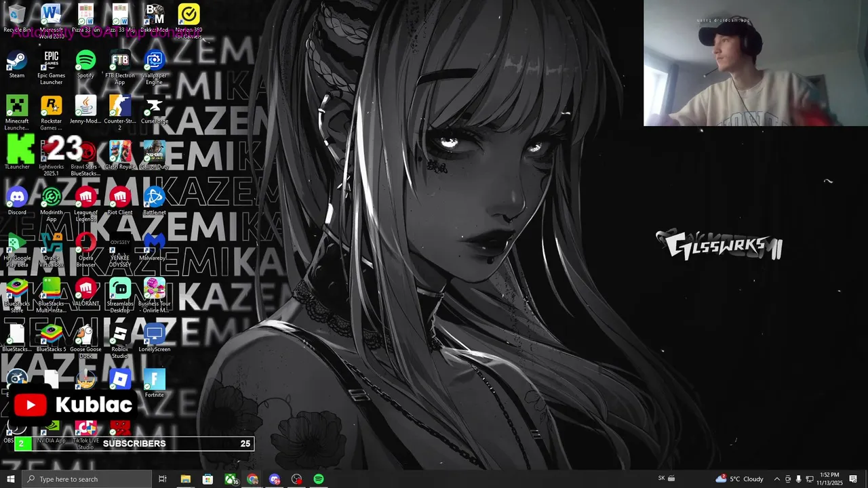
Task: Launch Microsoft Word 2010 from desktop
Action: click(52, 20)
